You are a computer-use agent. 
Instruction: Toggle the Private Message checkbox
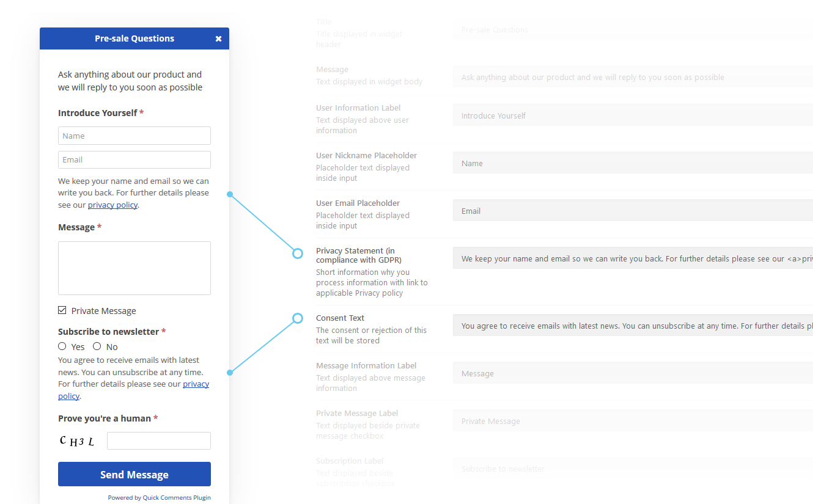tap(62, 310)
